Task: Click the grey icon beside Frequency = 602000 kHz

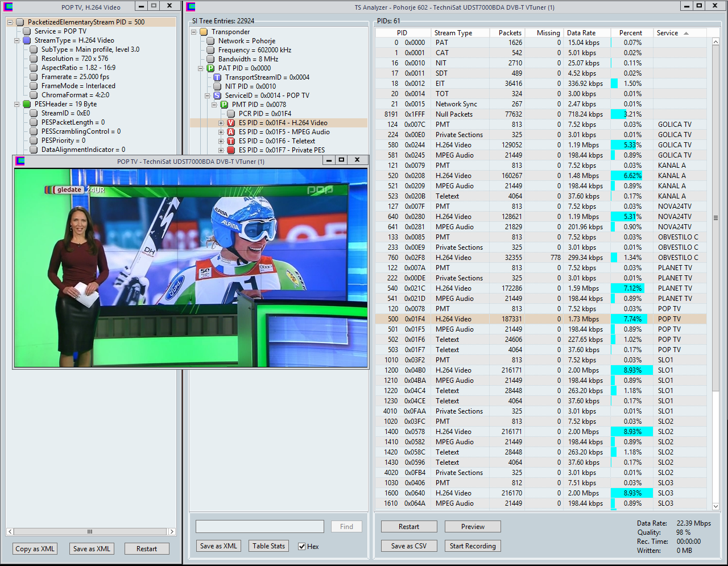Action: 210,50
